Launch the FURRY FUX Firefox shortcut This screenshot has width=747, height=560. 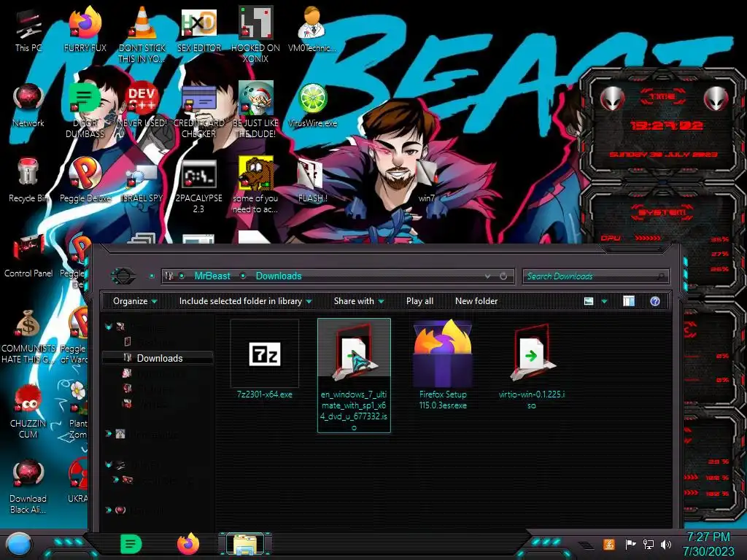pos(85,28)
